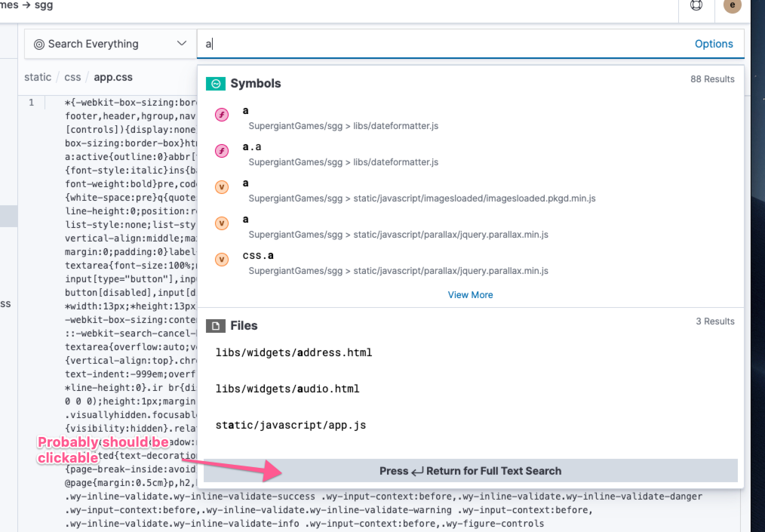The width and height of the screenshot is (765, 532).
Task: Select symbol 'css.a' result
Action: click(x=258, y=255)
